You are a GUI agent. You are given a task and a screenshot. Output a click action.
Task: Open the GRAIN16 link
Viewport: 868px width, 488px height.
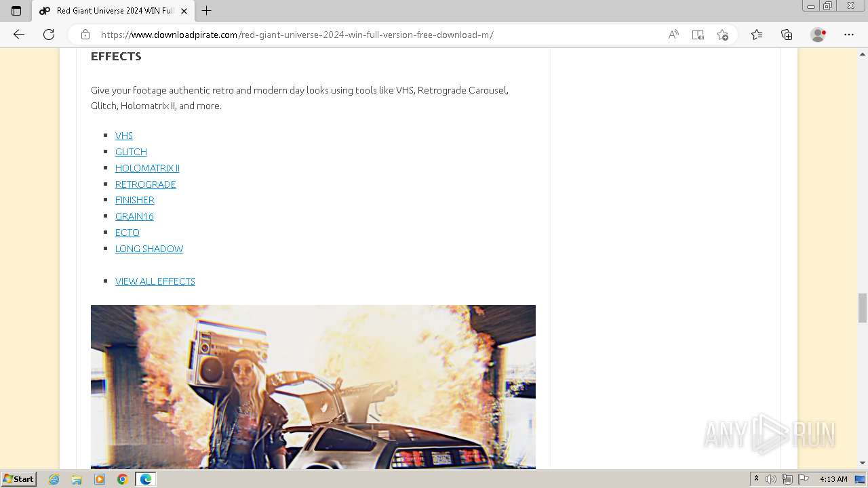[134, 216]
